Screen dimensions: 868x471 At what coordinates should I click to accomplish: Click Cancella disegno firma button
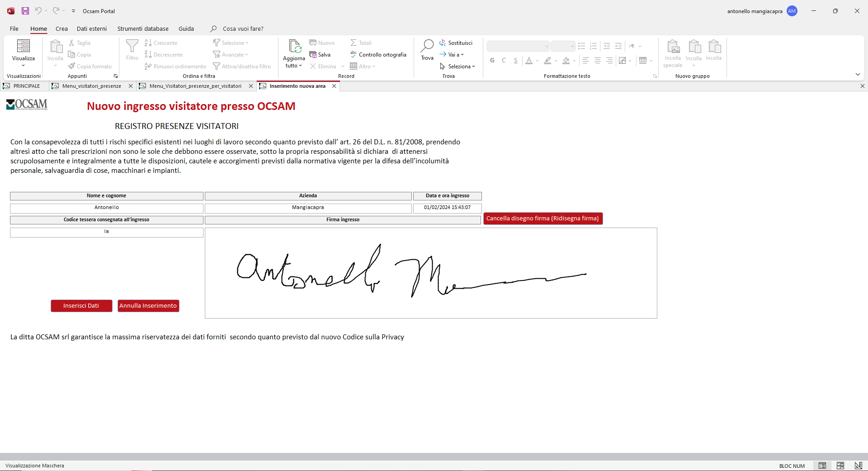pos(543,219)
